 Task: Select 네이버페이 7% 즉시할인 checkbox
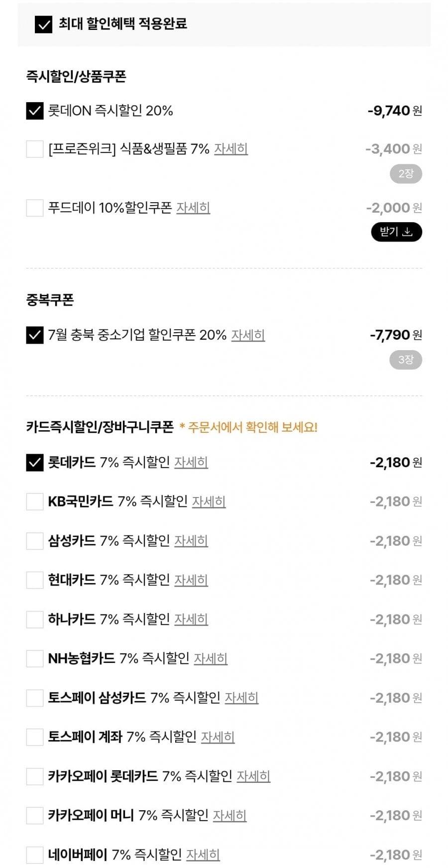tap(35, 855)
